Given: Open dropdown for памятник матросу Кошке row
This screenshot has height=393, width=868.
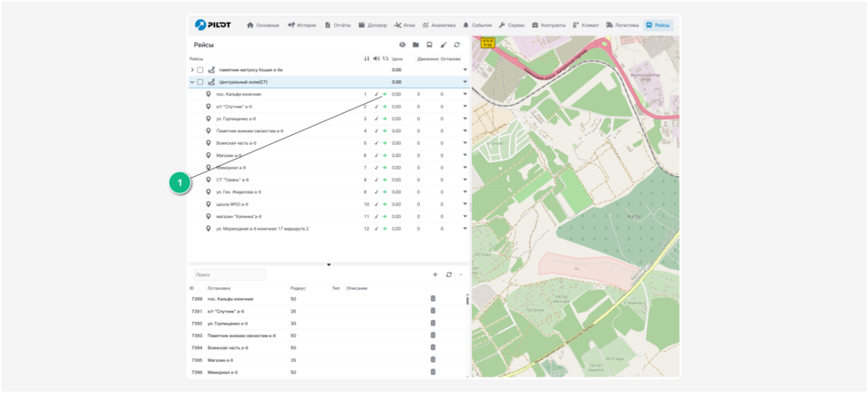Looking at the screenshot, I should coord(465,70).
